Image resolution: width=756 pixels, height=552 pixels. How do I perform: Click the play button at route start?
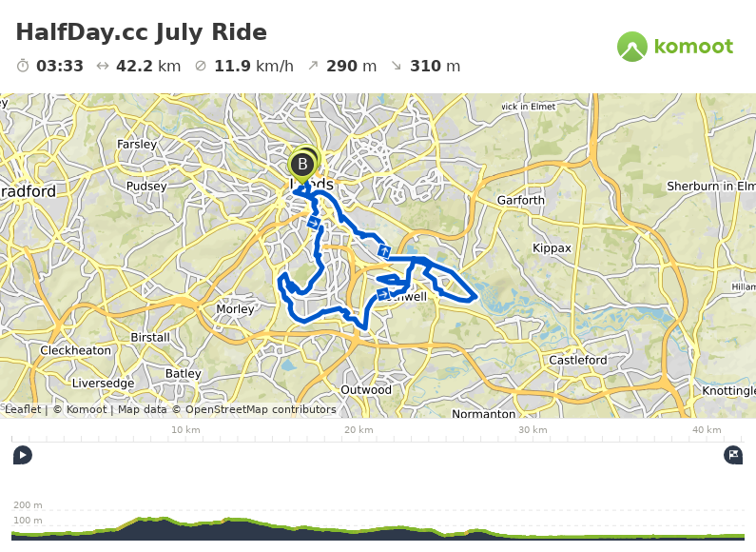pos(23,455)
